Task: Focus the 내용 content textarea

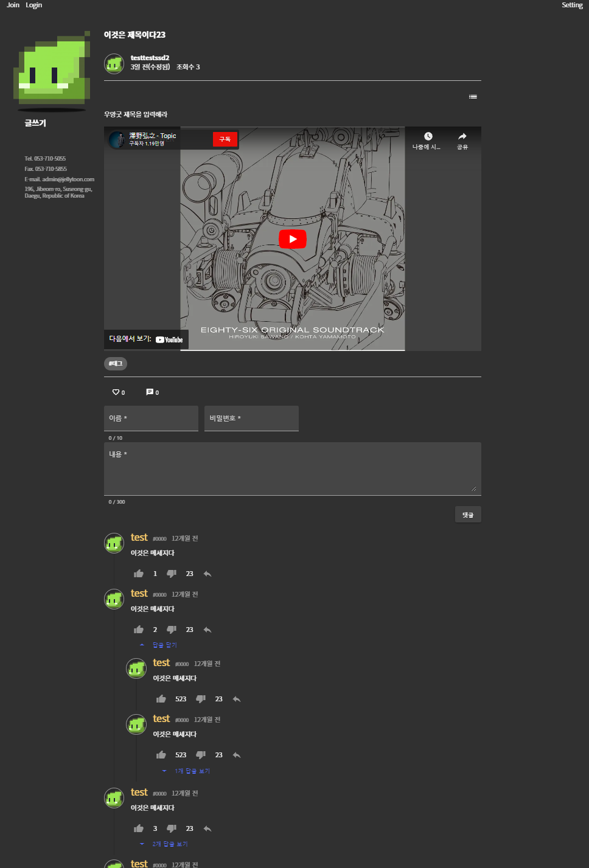Action: click(x=293, y=469)
